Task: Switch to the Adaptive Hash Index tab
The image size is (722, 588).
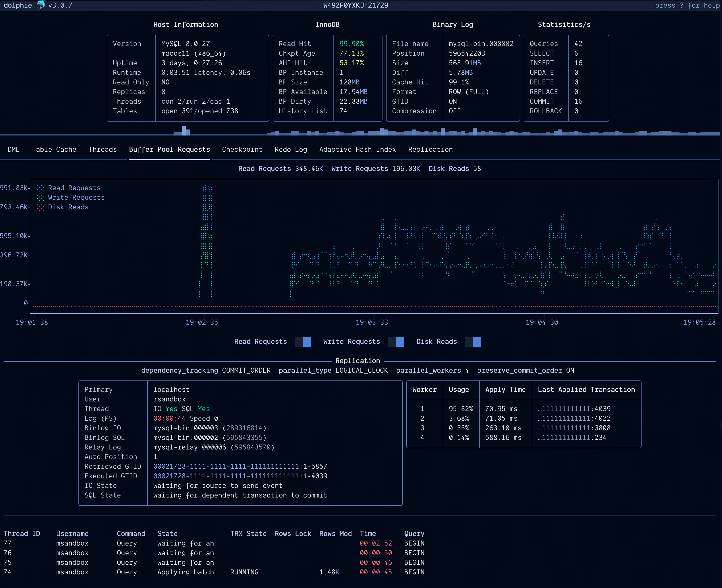Action: click(x=358, y=149)
